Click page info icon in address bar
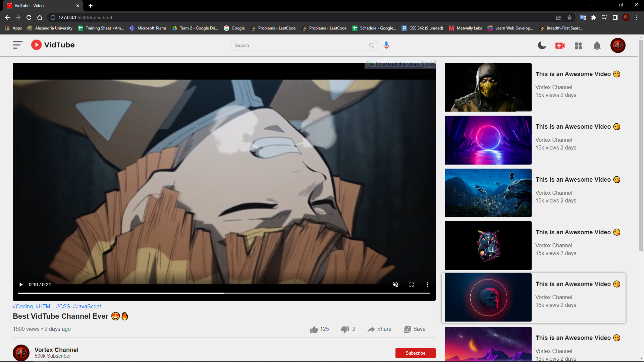Screen dimensions: 644x362 (x=53, y=17)
